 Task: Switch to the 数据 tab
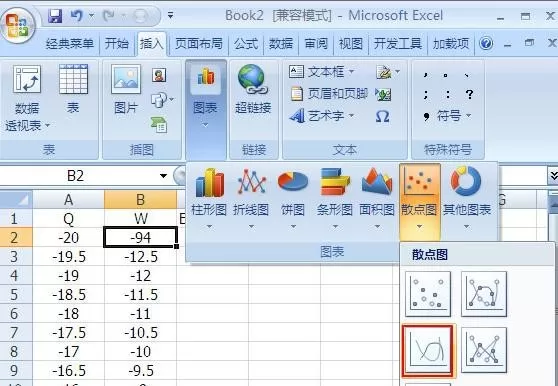click(281, 44)
